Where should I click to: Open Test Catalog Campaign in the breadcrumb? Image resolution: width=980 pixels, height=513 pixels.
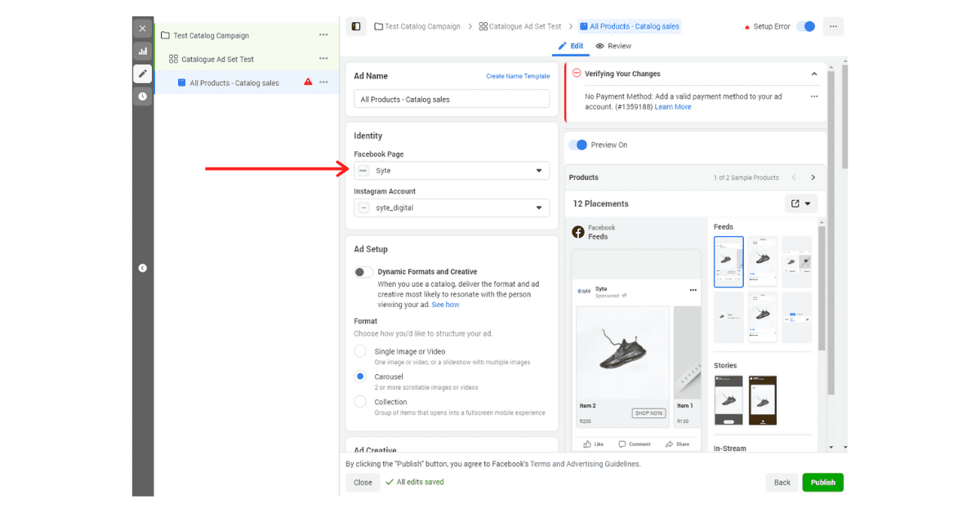click(423, 26)
